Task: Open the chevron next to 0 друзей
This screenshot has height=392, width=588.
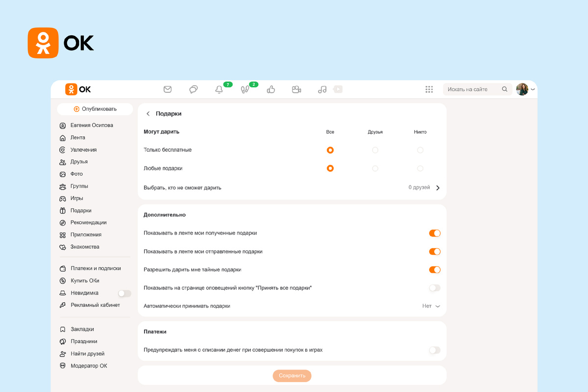Action: click(438, 188)
